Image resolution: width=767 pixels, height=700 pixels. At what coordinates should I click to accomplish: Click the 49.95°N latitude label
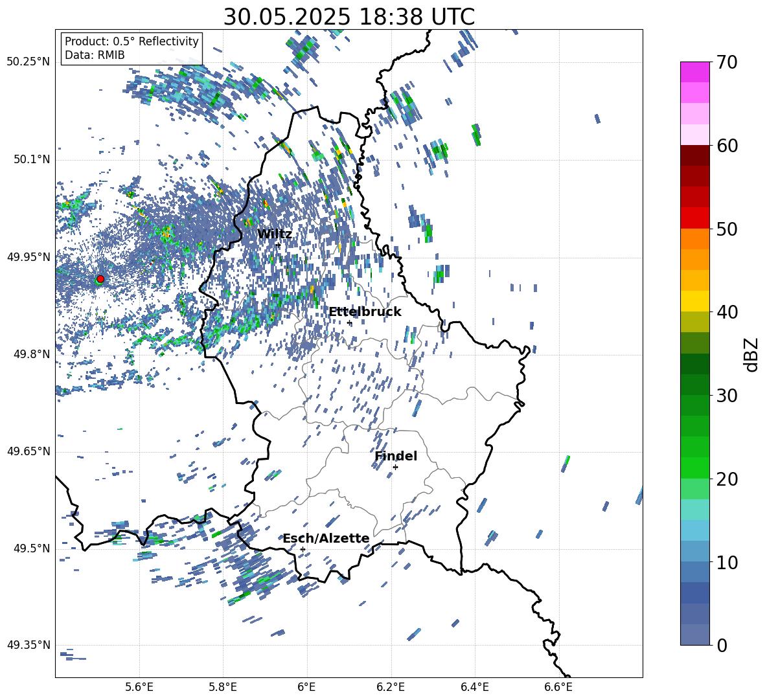[29, 256]
